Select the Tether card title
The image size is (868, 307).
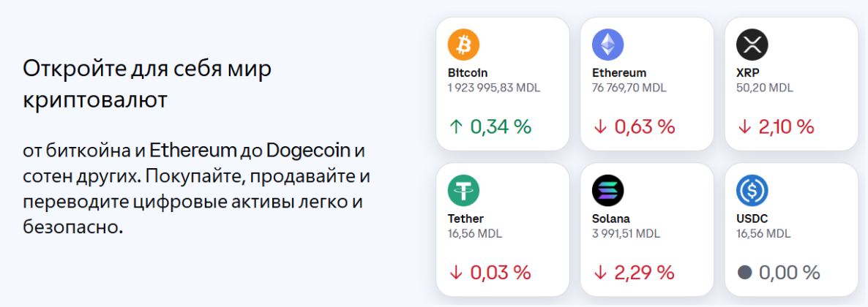tap(465, 219)
